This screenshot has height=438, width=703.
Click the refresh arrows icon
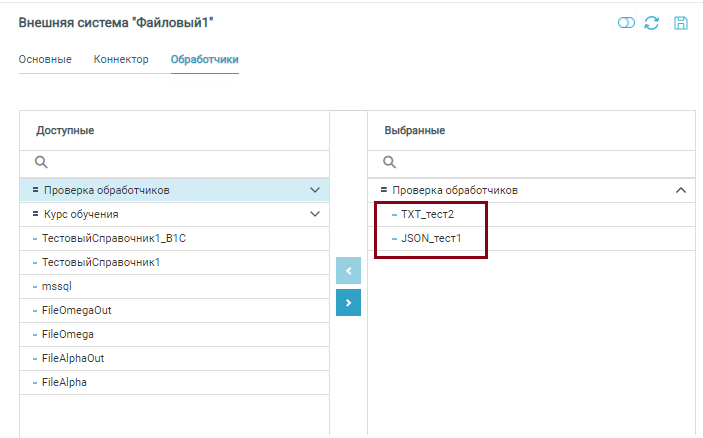[652, 23]
